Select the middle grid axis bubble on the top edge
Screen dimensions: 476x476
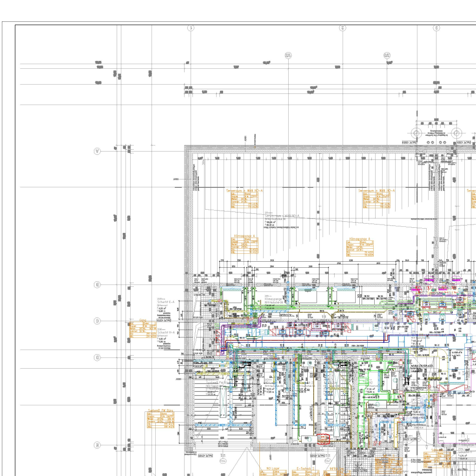(343, 28)
